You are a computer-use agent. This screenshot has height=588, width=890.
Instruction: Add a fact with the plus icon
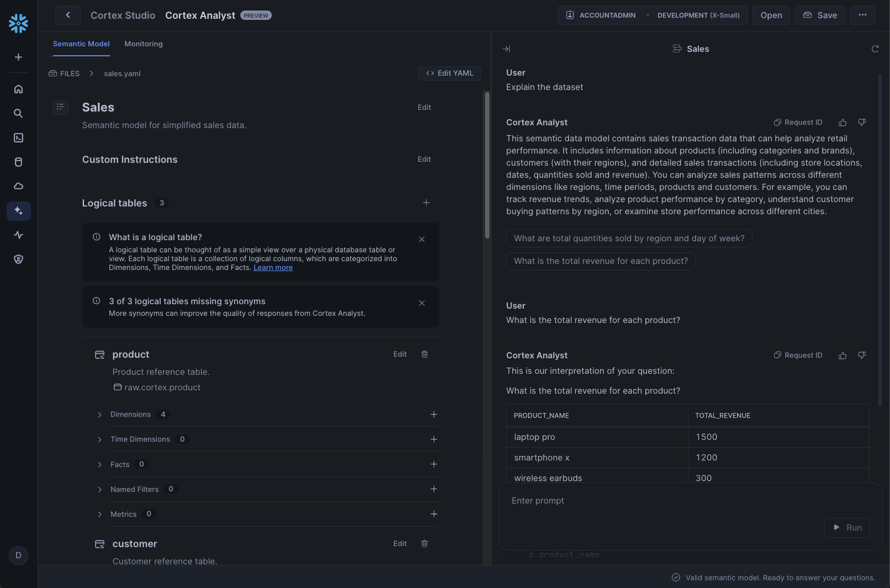[434, 464]
